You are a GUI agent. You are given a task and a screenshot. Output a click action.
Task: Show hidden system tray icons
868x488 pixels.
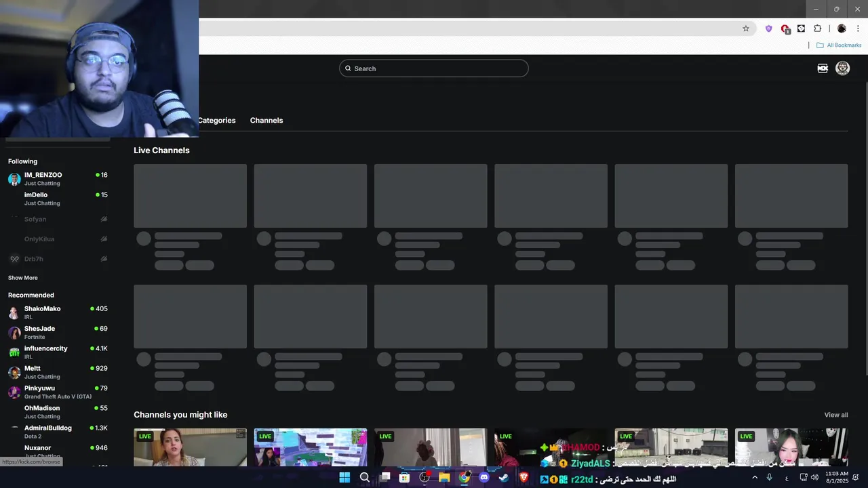(x=755, y=477)
